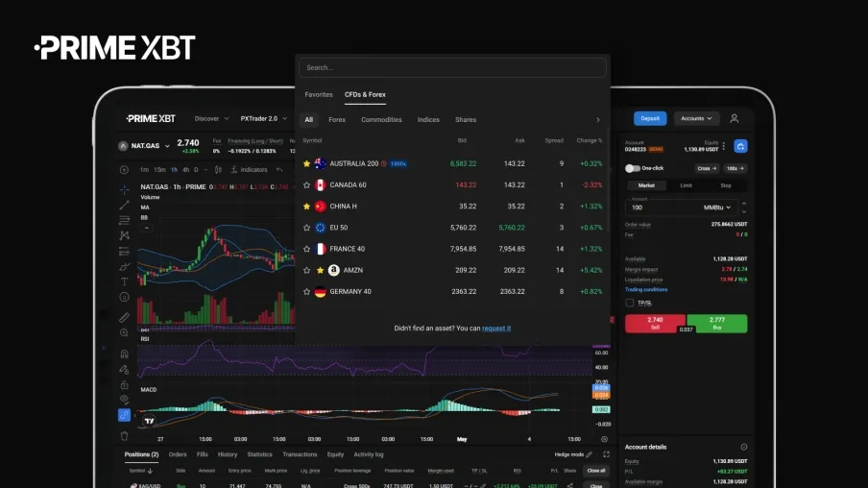The height and width of the screenshot is (488, 868).
Task: Toggle favorite star for EU 50
Action: coord(306,228)
